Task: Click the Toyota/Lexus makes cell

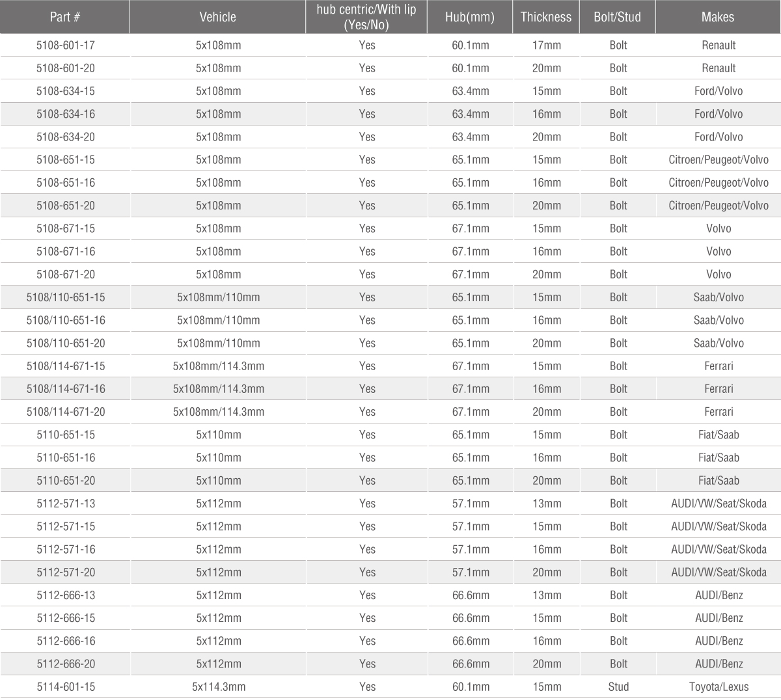Action: tap(719, 687)
